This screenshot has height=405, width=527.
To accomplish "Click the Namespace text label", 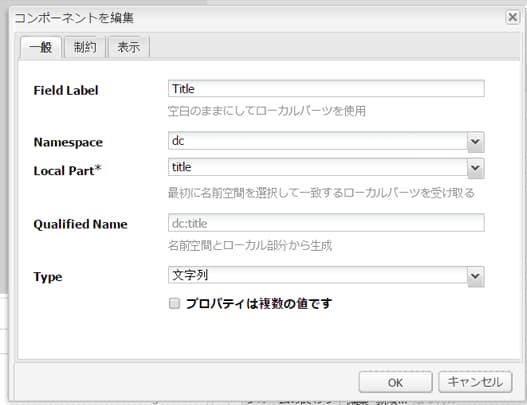I will click(x=68, y=143).
